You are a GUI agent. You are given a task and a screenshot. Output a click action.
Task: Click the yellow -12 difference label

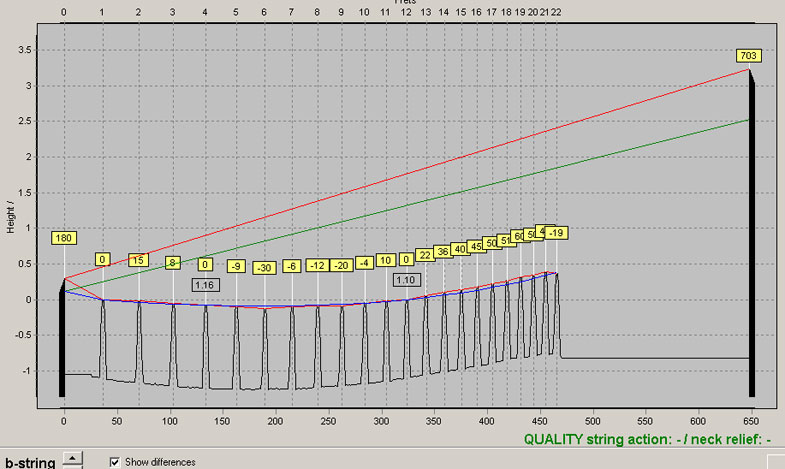[317, 265]
